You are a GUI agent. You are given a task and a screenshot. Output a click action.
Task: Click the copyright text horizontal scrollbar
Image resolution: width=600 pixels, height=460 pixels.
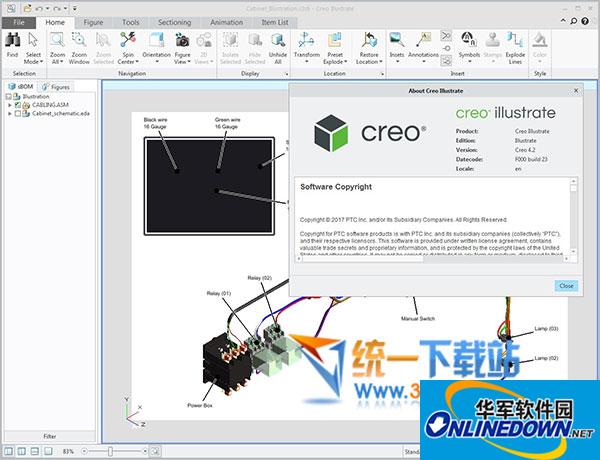click(x=433, y=259)
